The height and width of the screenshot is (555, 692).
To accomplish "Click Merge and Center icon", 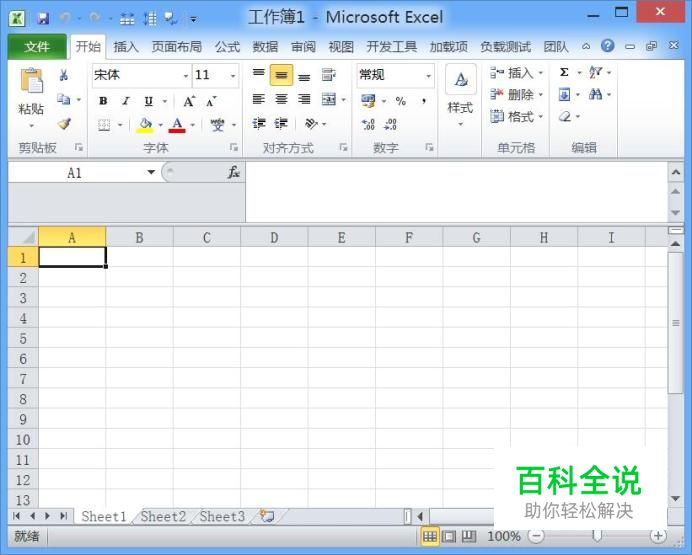I will pos(329,99).
